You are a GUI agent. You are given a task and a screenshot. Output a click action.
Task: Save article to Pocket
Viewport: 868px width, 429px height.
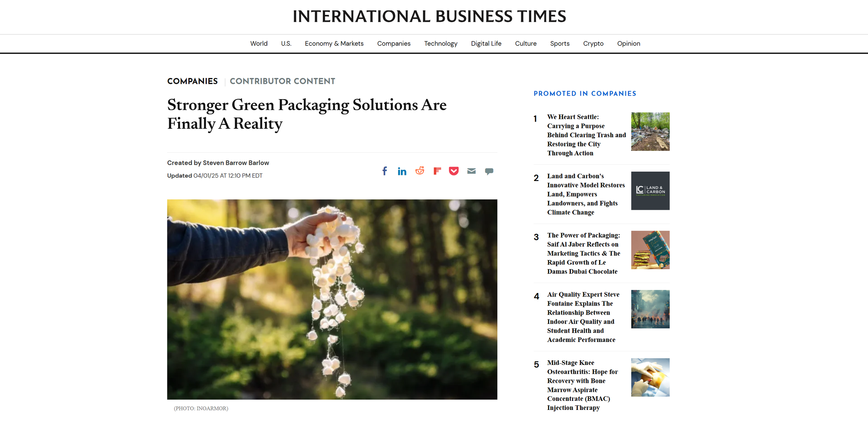pos(454,171)
